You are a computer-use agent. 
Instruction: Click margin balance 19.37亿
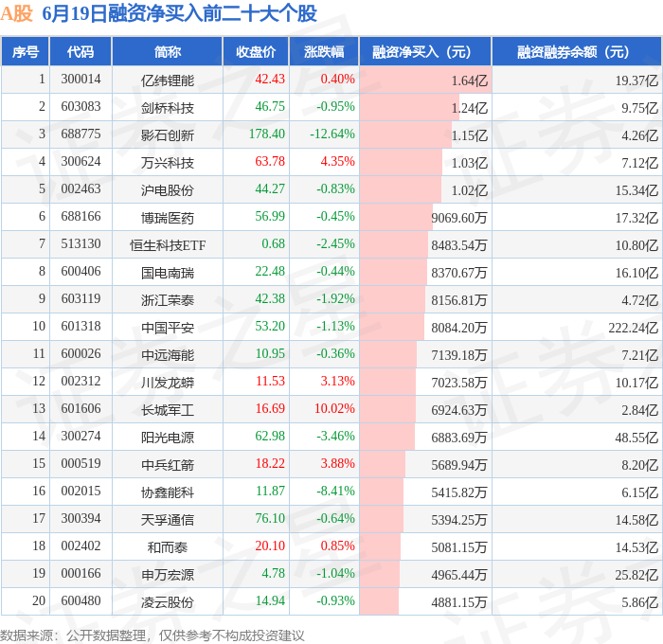[x=636, y=80]
